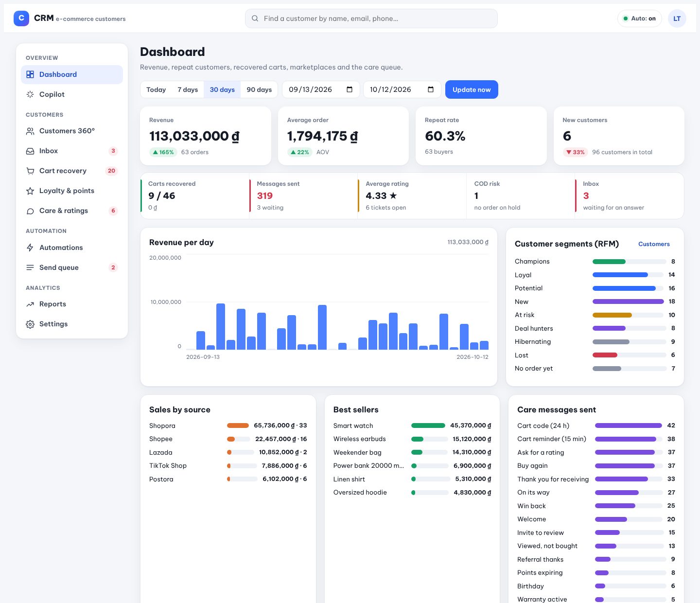Click the Automations lightning bolt icon

(x=30, y=248)
